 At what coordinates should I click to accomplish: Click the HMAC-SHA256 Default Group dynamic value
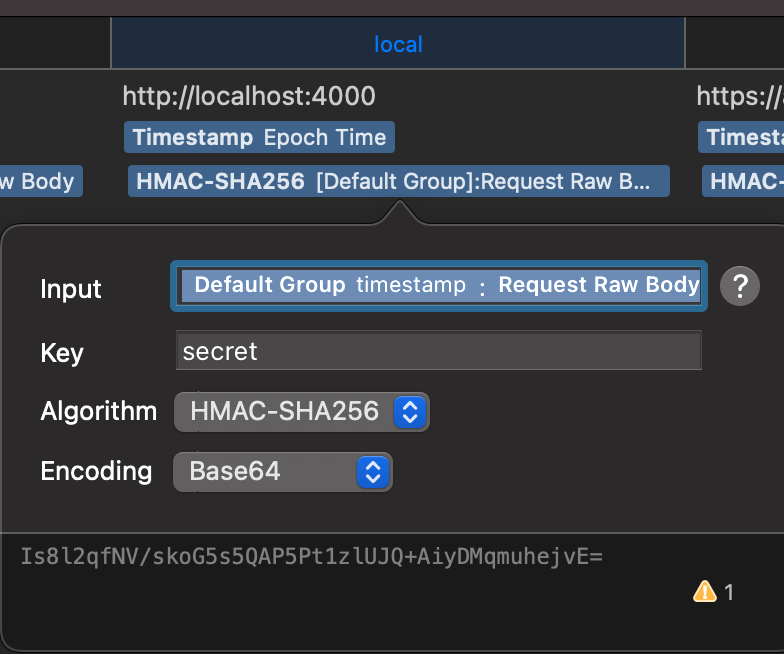[398, 181]
